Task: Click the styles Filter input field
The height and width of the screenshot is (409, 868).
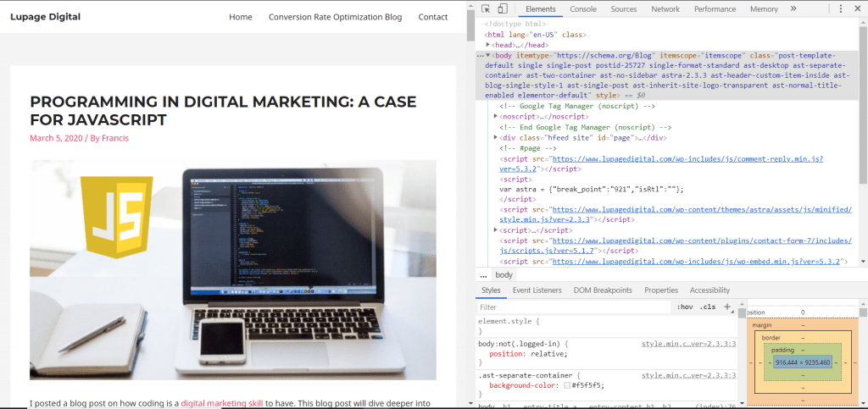Action: (574, 307)
